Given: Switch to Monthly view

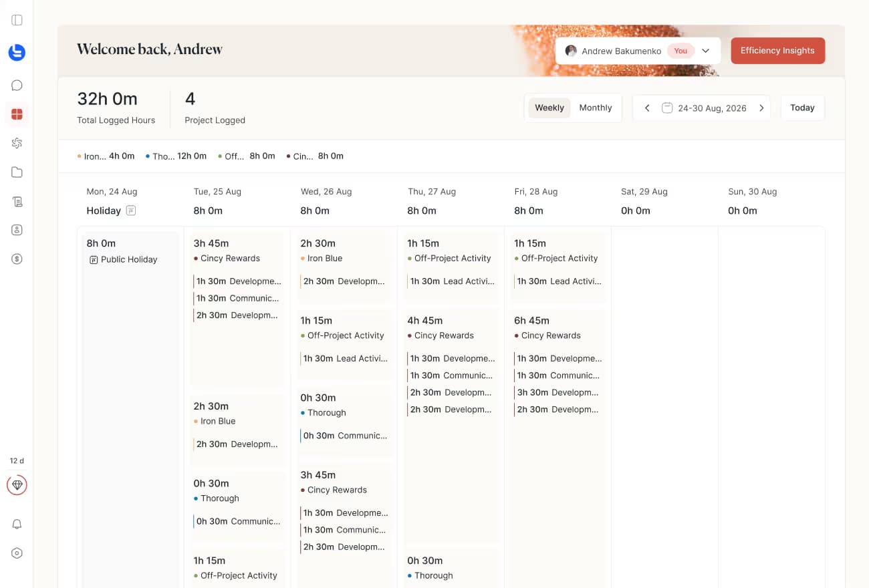Looking at the screenshot, I should [596, 108].
